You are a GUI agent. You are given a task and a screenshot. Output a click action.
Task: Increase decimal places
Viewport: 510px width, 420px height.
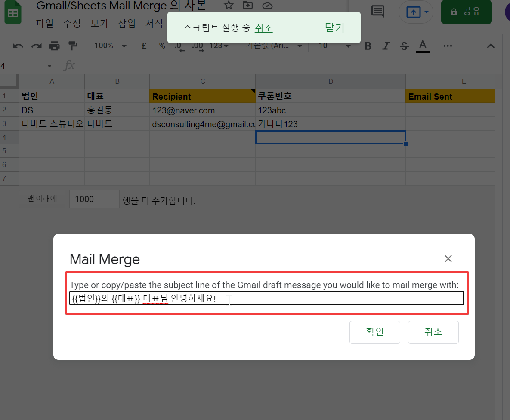198,46
